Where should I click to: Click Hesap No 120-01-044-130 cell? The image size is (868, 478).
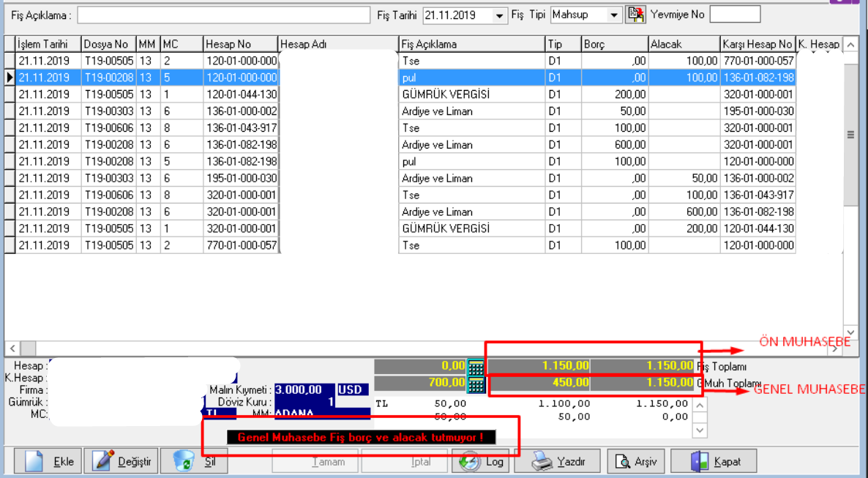(x=240, y=94)
